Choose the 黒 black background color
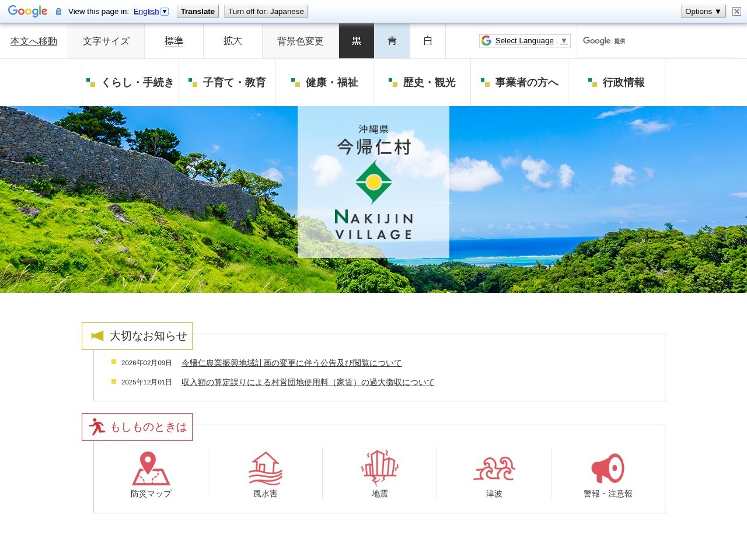 (357, 41)
